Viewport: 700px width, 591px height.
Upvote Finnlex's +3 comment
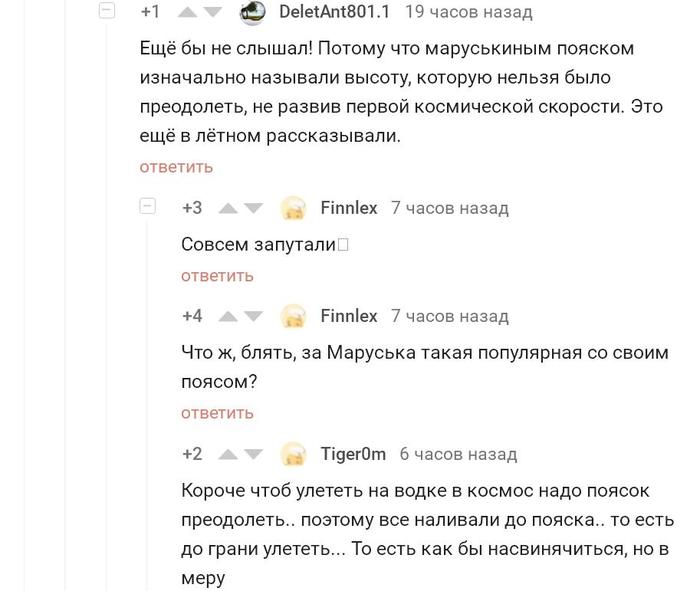tap(228, 208)
